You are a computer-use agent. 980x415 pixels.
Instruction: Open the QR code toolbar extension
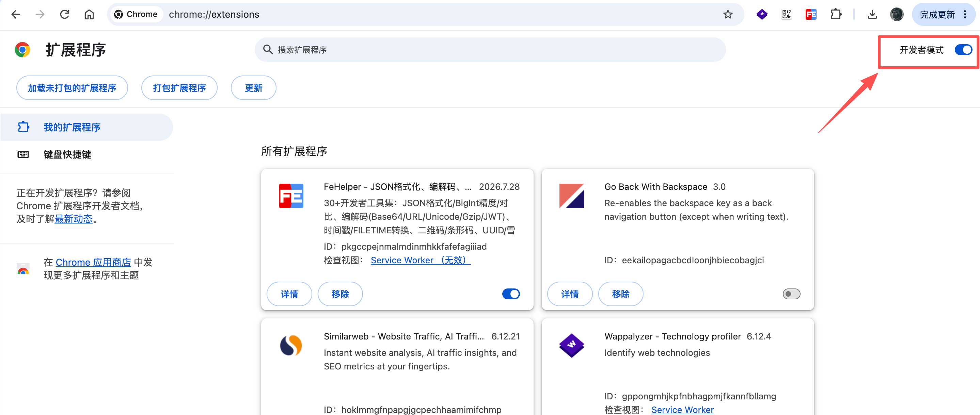[786, 14]
